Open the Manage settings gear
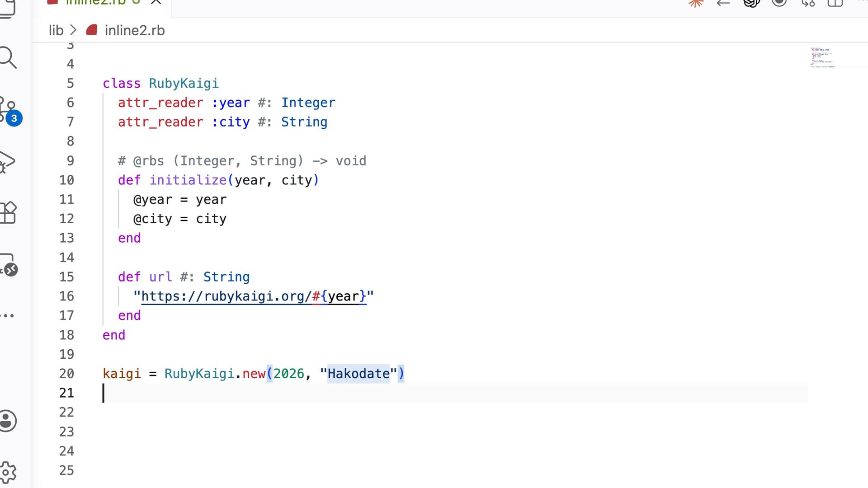Screen dimensions: 868x488 pos(7,472)
